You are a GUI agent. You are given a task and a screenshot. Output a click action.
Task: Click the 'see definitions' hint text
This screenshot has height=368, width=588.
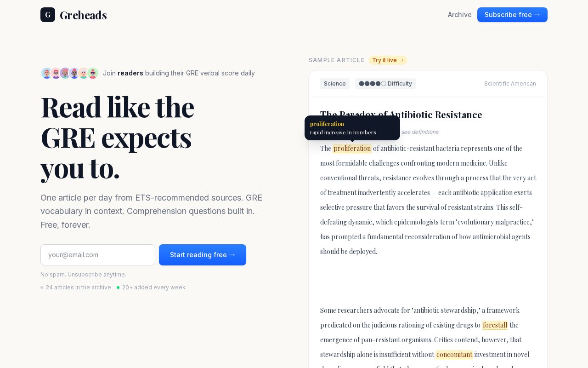click(420, 132)
